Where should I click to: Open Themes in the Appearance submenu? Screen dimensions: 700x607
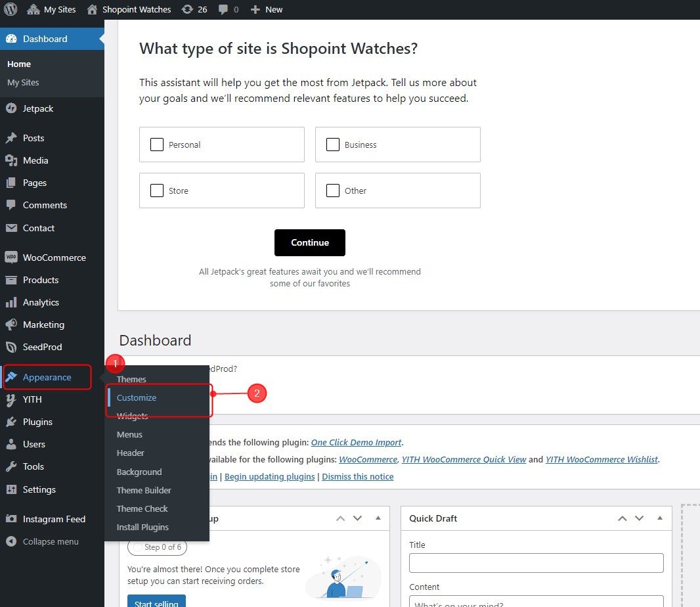[x=131, y=379]
